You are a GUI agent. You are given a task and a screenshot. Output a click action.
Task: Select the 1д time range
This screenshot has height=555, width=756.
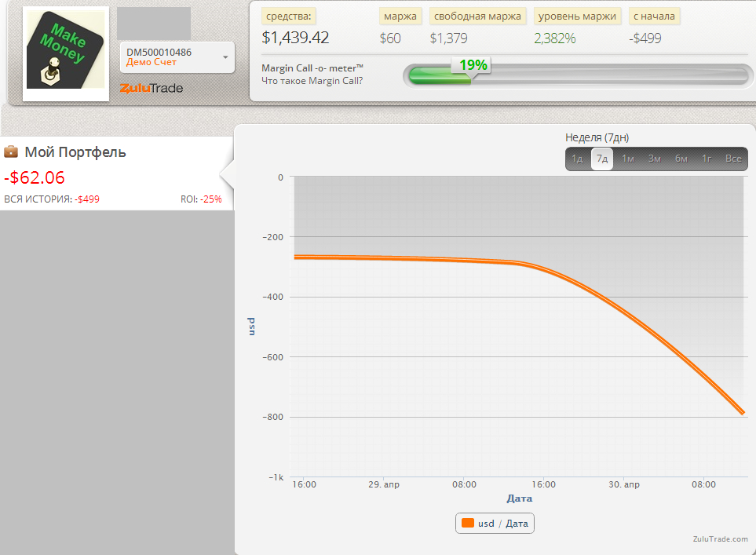[x=578, y=159]
